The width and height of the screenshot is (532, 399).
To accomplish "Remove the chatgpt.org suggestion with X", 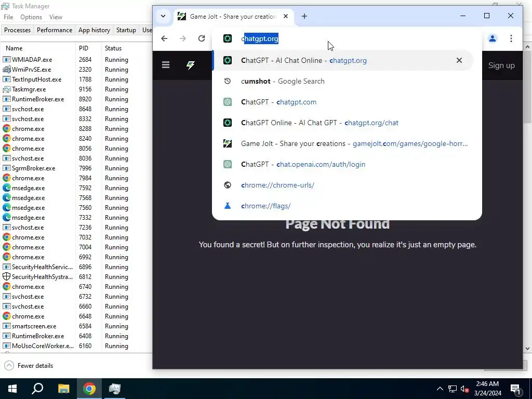I will point(459,60).
